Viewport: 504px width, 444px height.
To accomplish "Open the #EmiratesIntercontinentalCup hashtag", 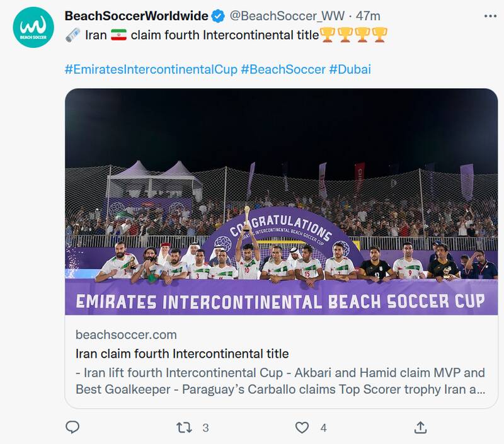I will tap(151, 69).
